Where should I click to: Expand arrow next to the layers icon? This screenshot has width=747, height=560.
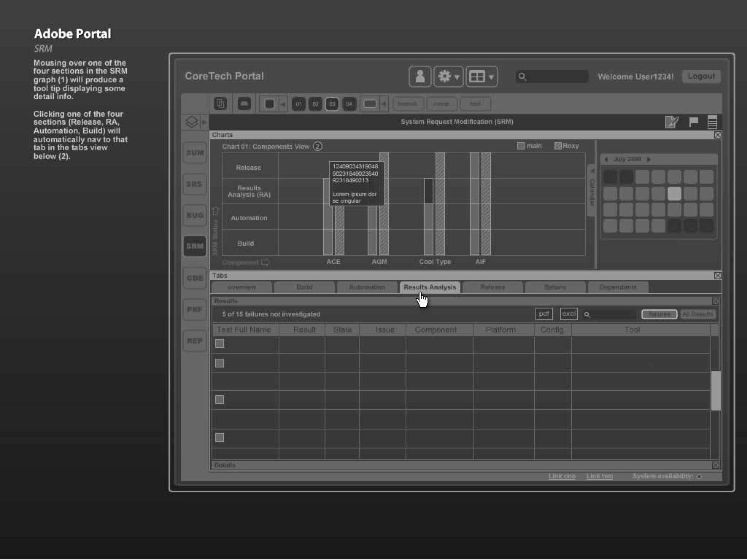click(x=204, y=122)
